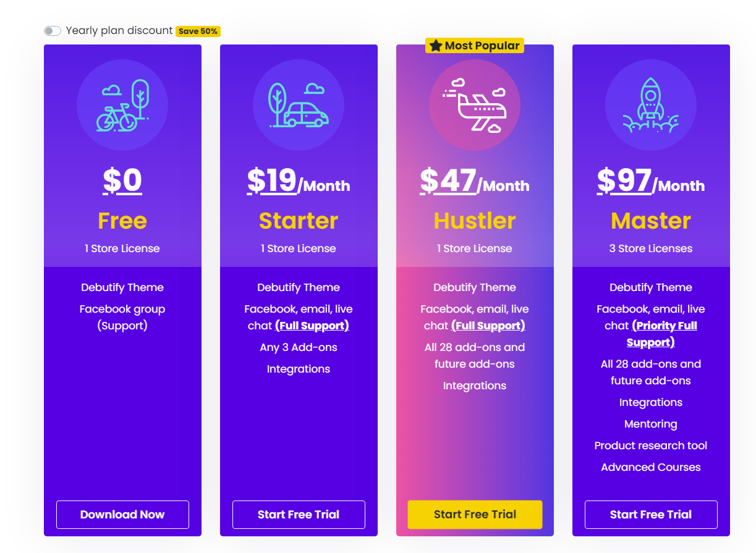Viewport: 756px width, 553px height.
Task: Start free trial for Starter plan
Action: (x=299, y=515)
